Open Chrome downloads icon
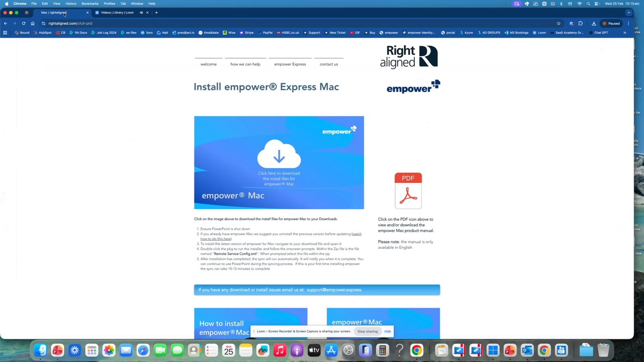 tap(594, 23)
